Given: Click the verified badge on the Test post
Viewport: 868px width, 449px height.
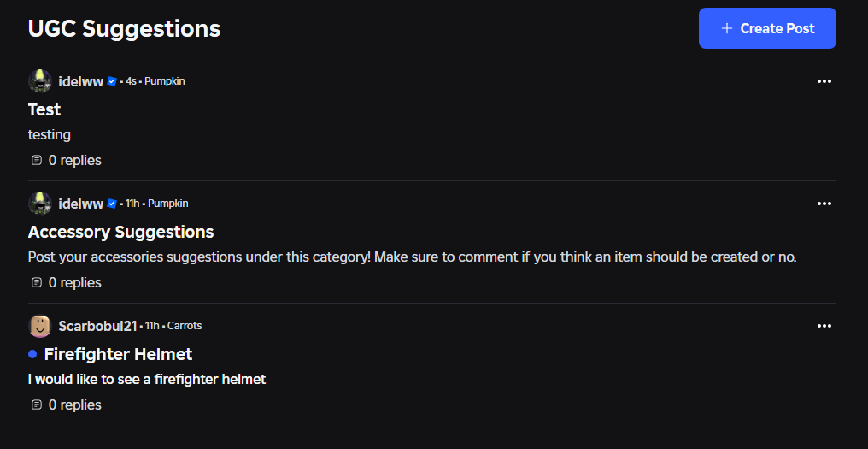Looking at the screenshot, I should pyautogui.click(x=112, y=81).
